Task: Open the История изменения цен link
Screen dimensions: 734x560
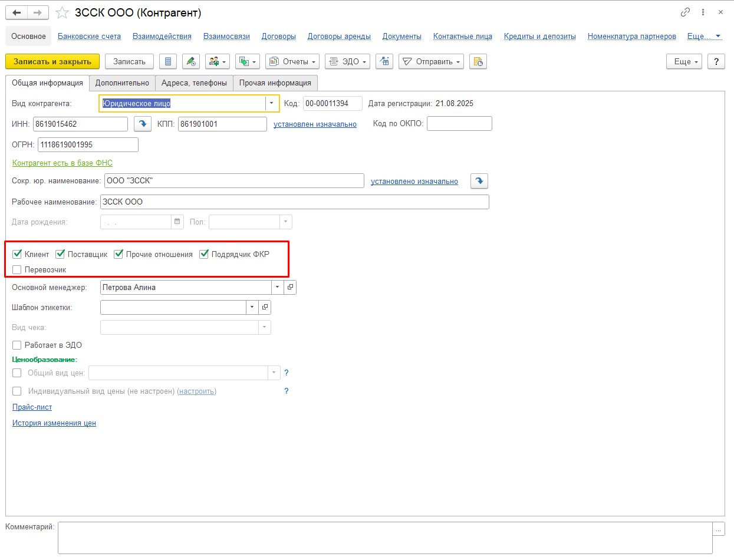Action: pyautogui.click(x=54, y=423)
